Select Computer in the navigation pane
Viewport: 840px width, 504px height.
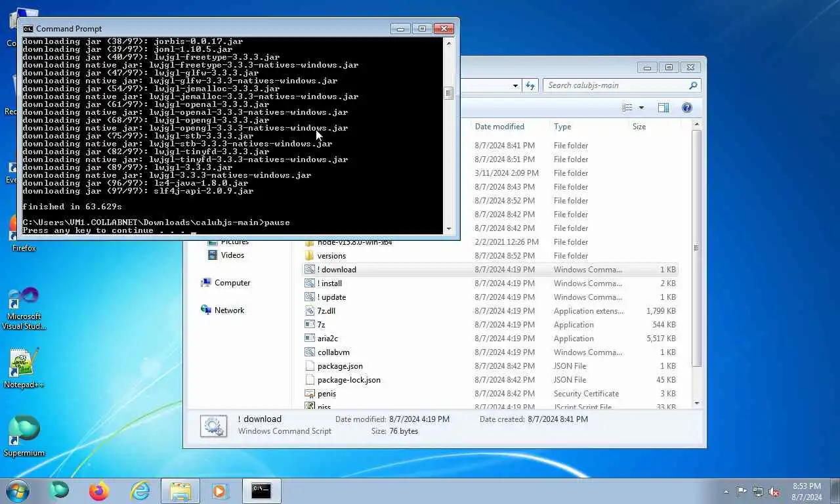pos(232,283)
